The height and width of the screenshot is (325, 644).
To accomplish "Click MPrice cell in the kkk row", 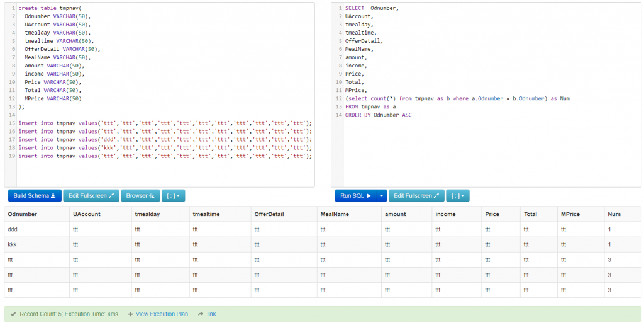I will (x=580, y=244).
